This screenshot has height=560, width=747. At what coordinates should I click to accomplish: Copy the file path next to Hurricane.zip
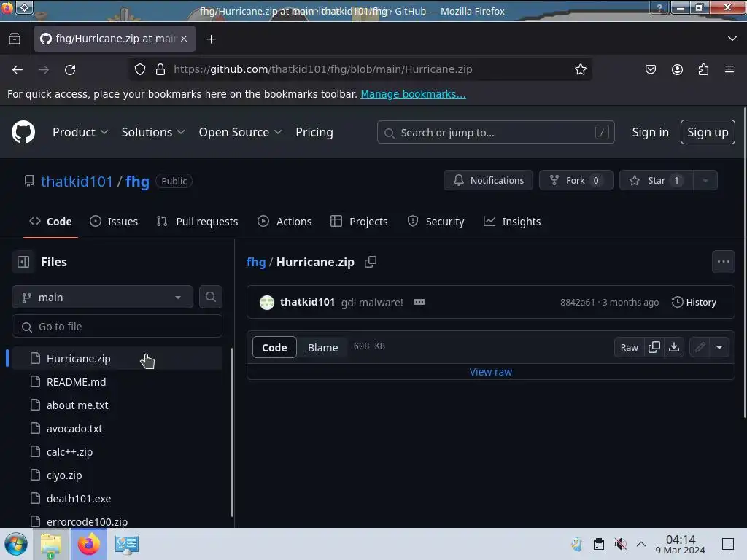tap(370, 262)
